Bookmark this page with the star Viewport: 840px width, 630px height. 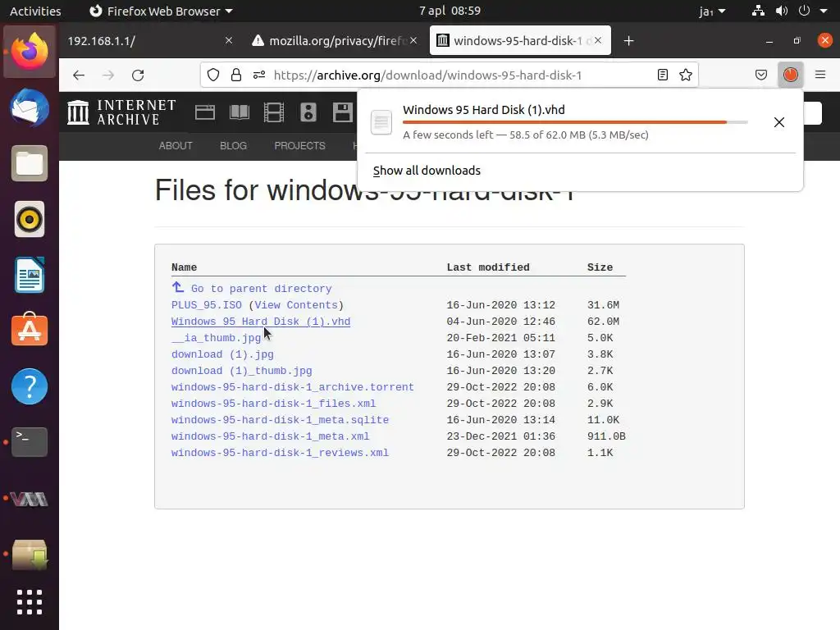[x=686, y=75]
